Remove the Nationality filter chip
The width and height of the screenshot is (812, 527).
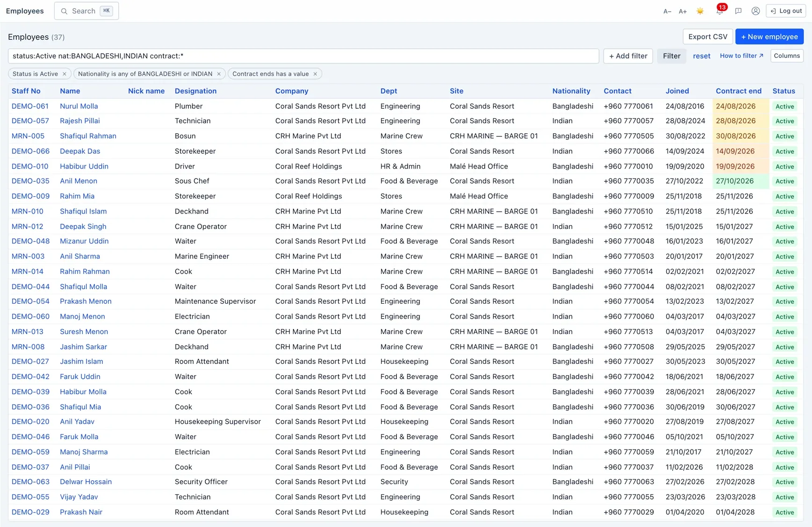click(x=219, y=74)
